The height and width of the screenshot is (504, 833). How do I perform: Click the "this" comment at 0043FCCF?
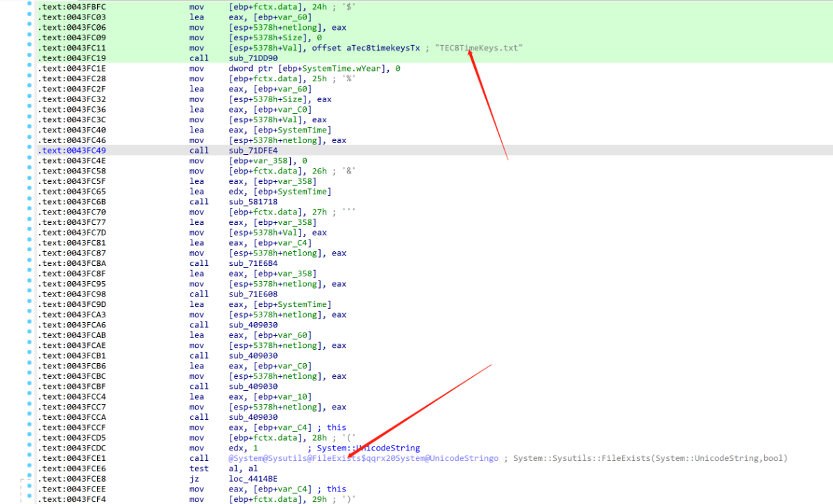337,428
